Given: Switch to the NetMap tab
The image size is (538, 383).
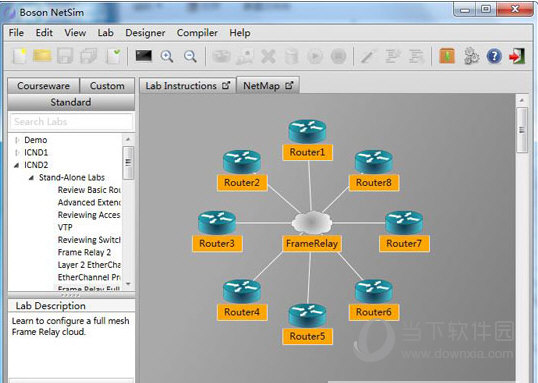Looking at the screenshot, I should tap(268, 85).
